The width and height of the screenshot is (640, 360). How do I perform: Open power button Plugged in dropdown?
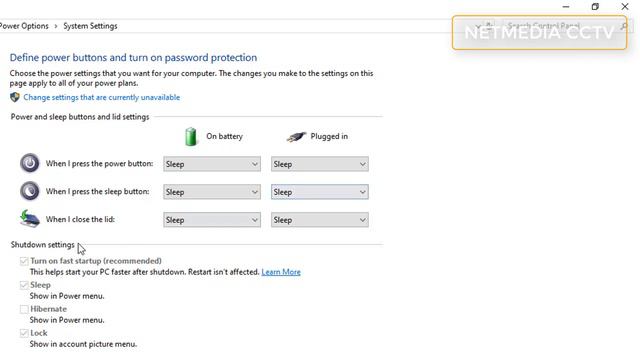pos(320,164)
